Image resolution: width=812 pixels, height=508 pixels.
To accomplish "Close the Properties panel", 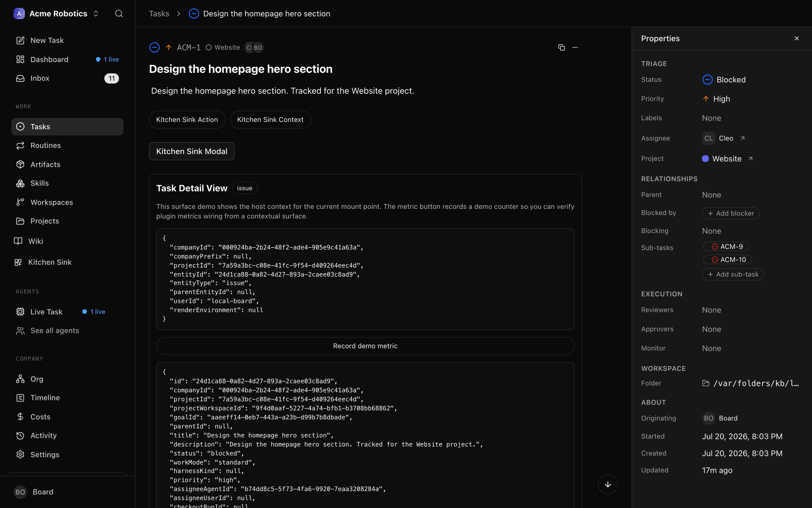I will tap(796, 38).
